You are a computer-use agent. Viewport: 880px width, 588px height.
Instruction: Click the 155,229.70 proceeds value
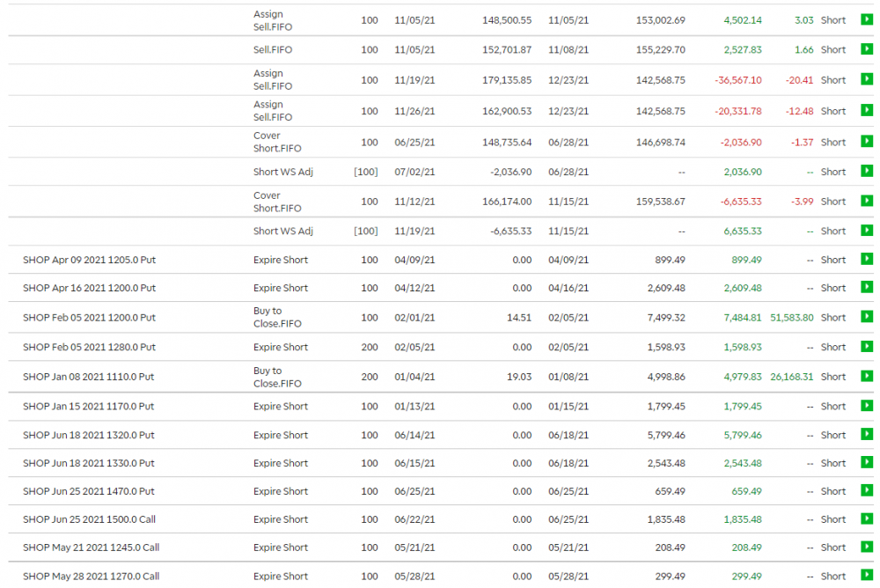click(x=661, y=50)
